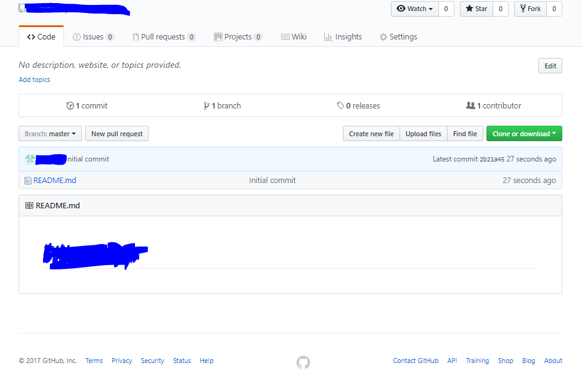This screenshot has width=582, height=392.
Task: View the 1 branch list
Action: 222,106
